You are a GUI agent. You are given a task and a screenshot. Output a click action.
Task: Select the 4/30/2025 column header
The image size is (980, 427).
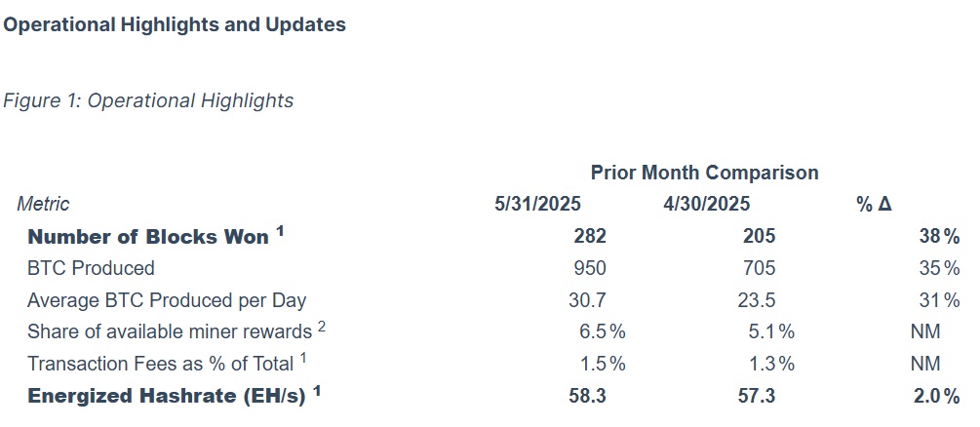705,204
